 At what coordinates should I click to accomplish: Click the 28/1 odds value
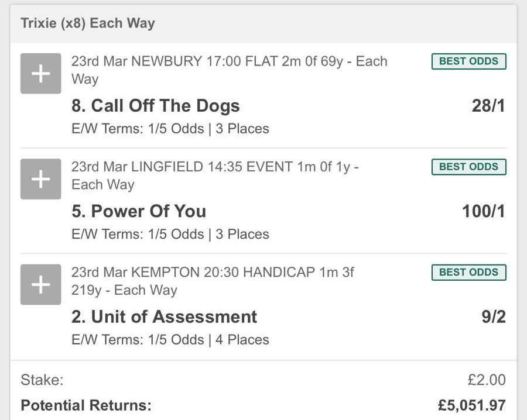point(488,106)
